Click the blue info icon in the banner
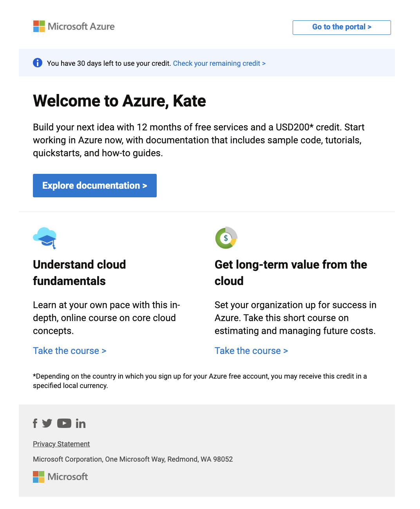The width and height of the screenshot is (420, 509). pyautogui.click(x=38, y=63)
